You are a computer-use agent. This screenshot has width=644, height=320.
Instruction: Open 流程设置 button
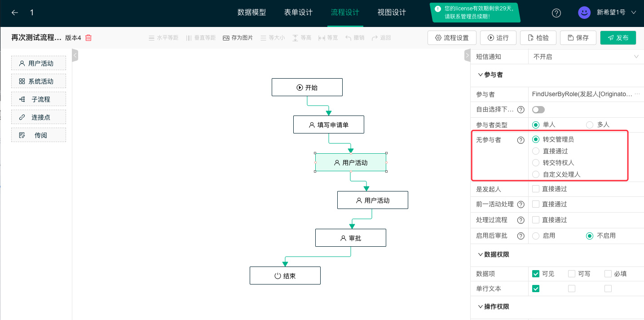[452, 38]
